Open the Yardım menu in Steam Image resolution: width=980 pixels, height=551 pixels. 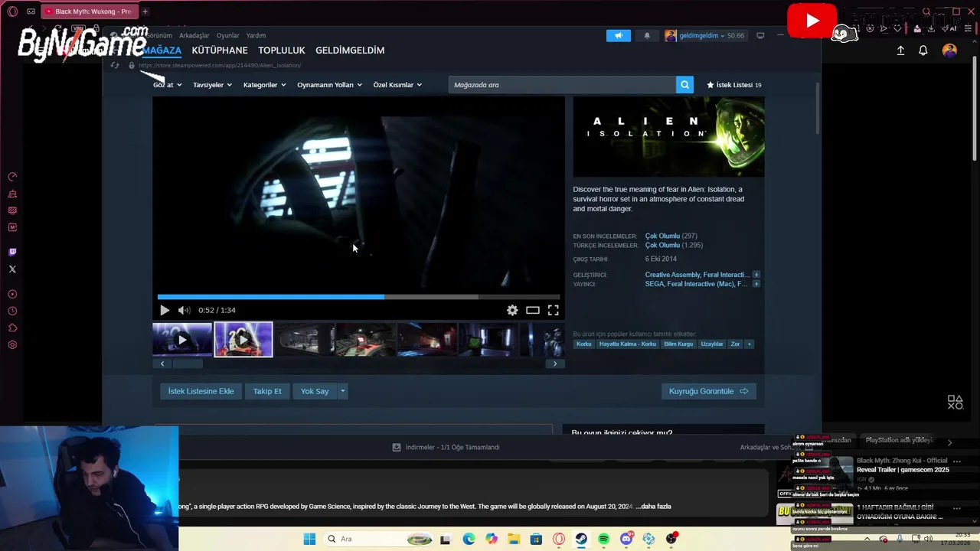click(256, 35)
